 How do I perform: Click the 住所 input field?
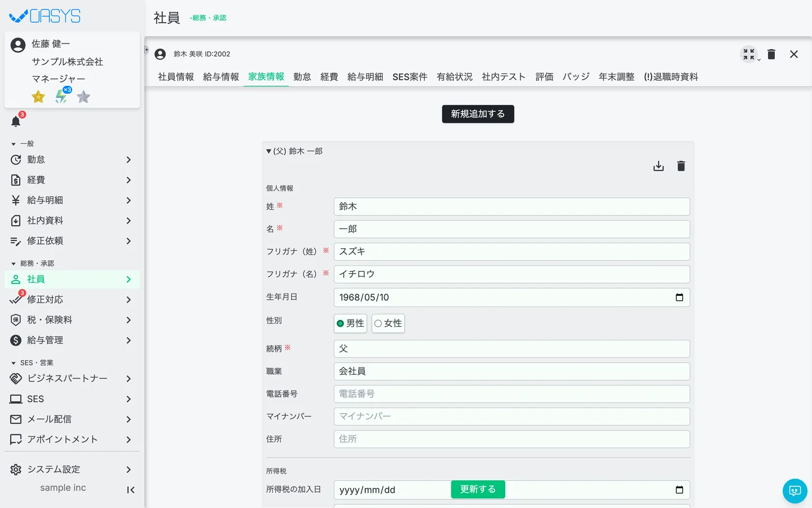coord(512,439)
